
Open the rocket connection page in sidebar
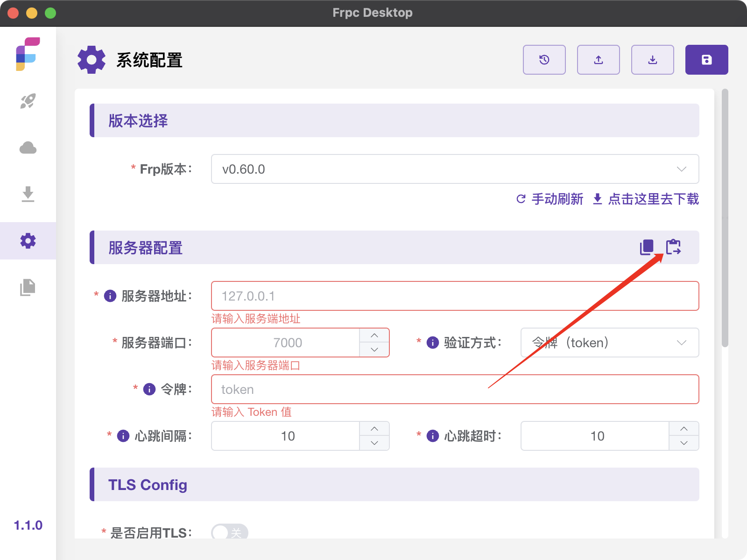click(28, 101)
